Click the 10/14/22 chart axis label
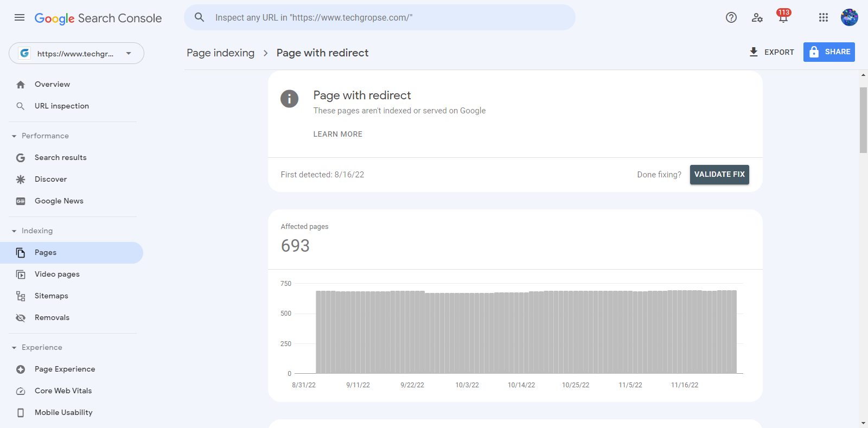The image size is (868, 428). [521, 385]
